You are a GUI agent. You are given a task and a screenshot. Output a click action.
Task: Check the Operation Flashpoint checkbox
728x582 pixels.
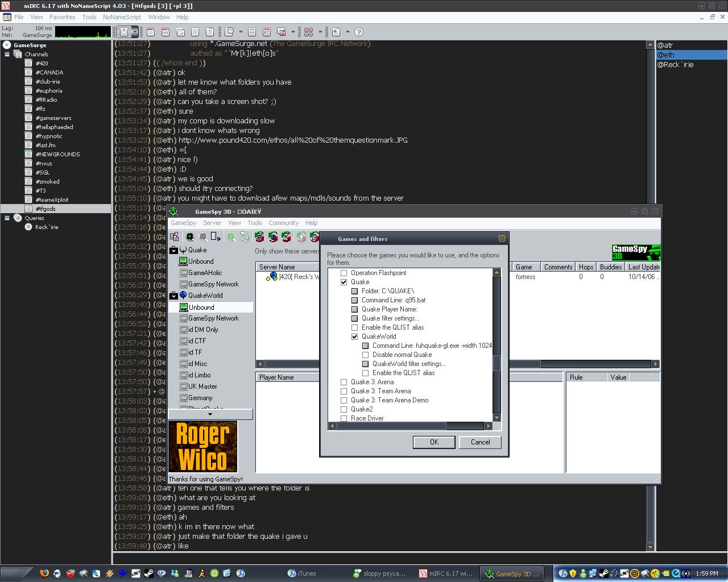point(344,273)
